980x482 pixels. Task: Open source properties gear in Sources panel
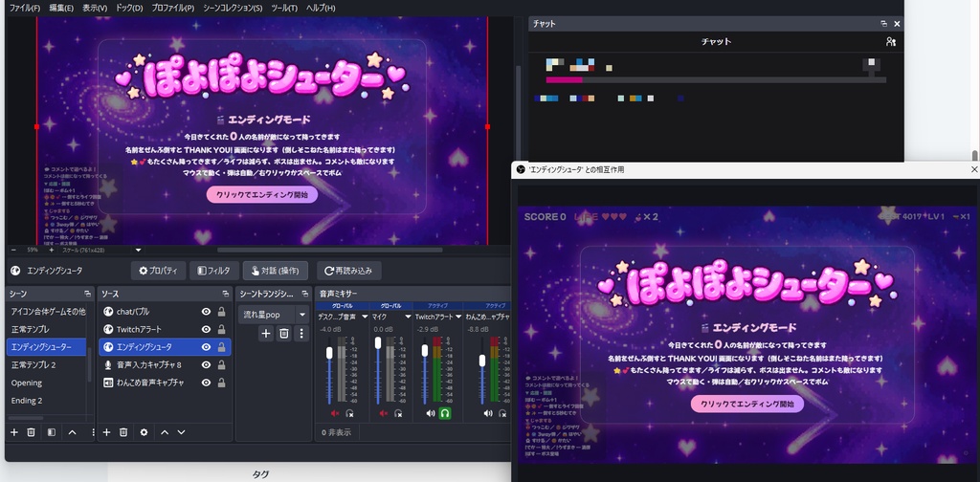pos(144,432)
